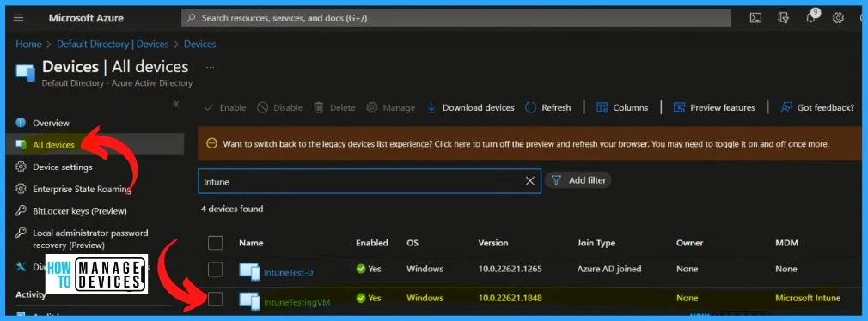Sort by the Owner column header
The image size is (868, 321).
pyautogui.click(x=690, y=243)
